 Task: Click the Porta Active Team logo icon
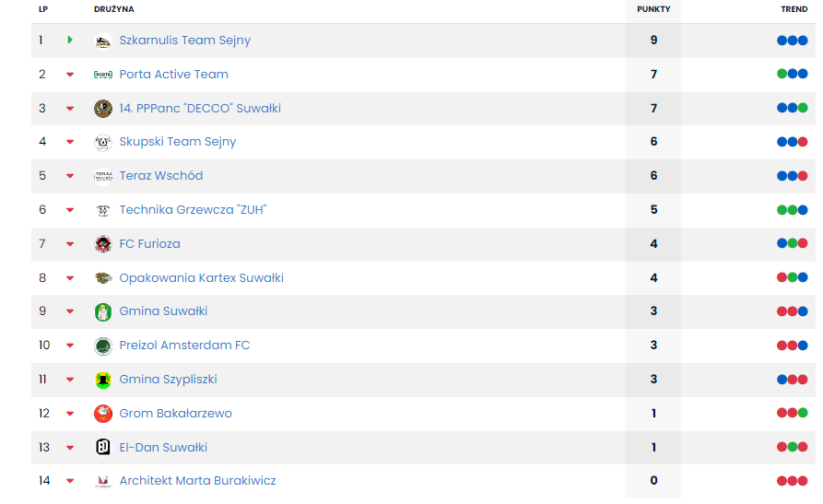pos(103,75)
